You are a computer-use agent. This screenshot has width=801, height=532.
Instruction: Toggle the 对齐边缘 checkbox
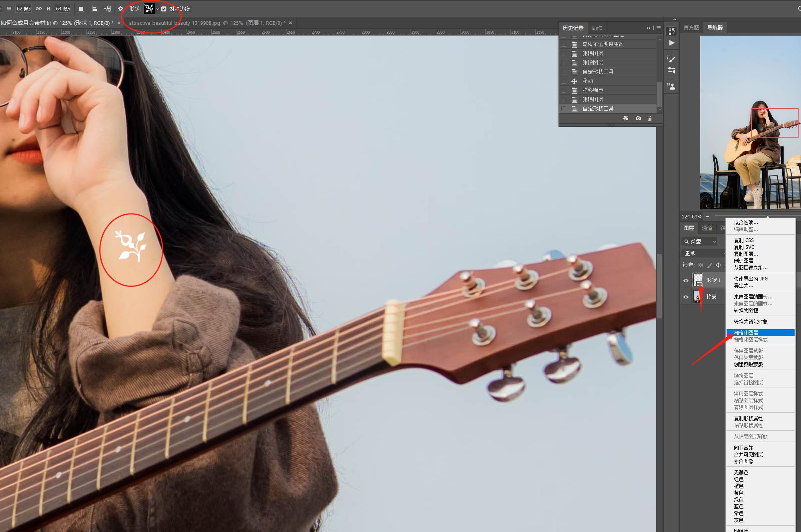(x=164, y=9)
